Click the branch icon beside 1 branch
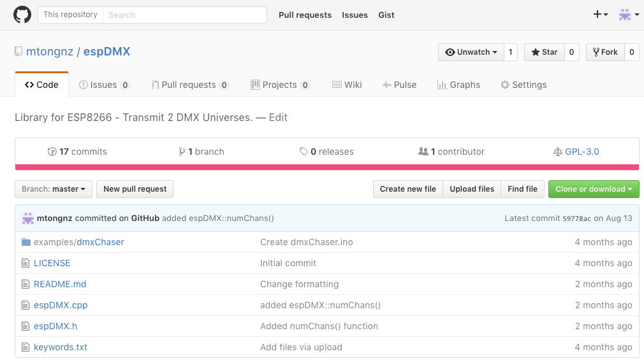This screenshot has width=644, height=363. pyautogui.click(x=182, y=152)
